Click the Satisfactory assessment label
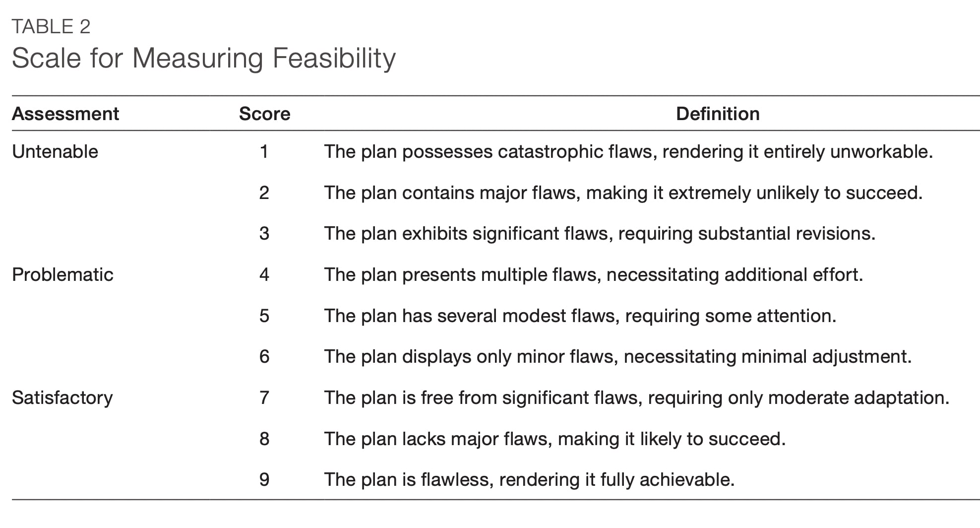Viewport: 980px width, 528px height. point(62,398)
